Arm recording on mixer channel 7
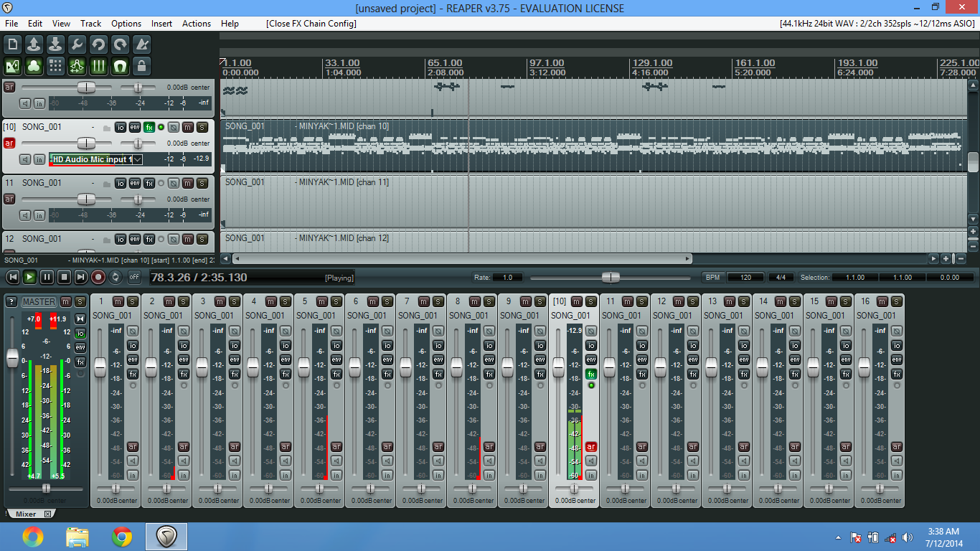The width and height of the screenshot is (980, 551). 438,446
